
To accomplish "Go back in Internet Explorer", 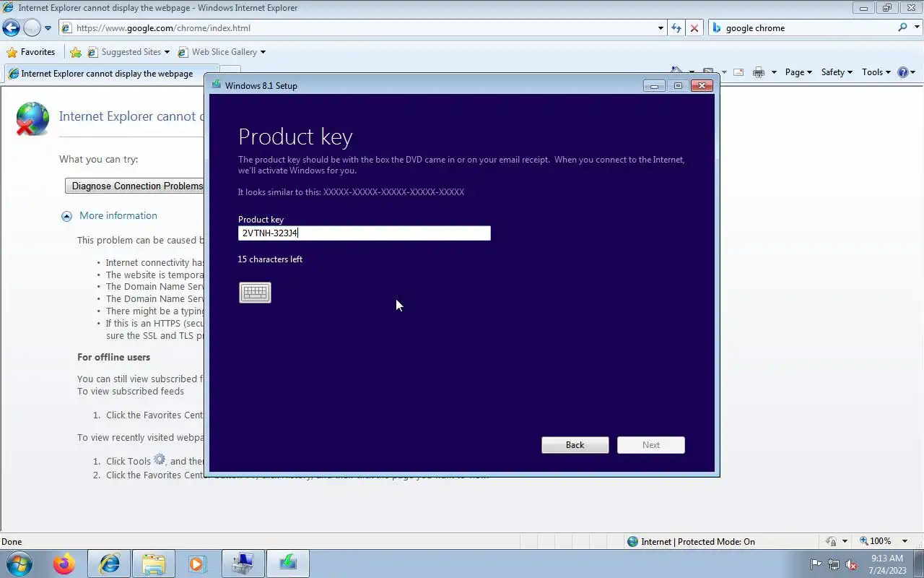I will pyautogui.click(x=11, y=28).
